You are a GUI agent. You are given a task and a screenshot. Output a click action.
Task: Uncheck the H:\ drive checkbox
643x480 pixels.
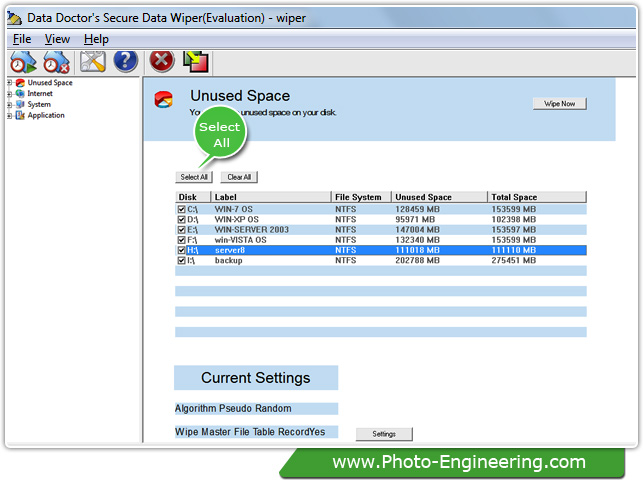(x=182, y=250)
